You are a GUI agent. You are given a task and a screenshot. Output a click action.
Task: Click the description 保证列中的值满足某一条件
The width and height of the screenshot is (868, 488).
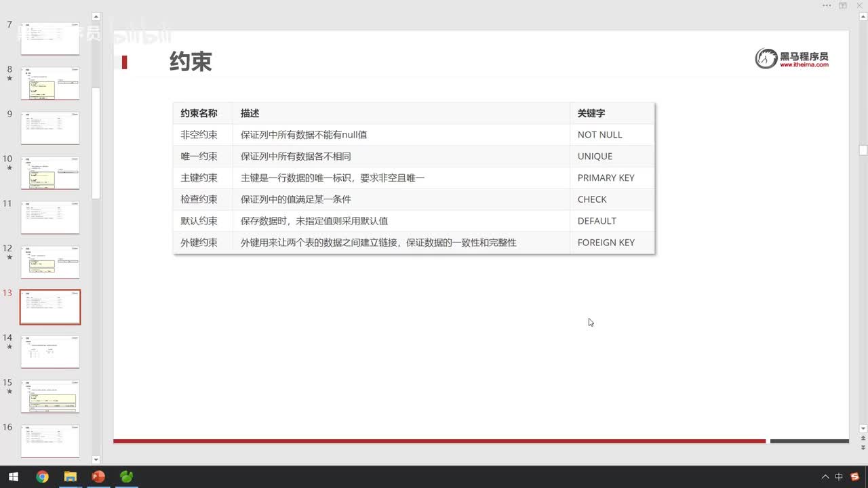296,199
